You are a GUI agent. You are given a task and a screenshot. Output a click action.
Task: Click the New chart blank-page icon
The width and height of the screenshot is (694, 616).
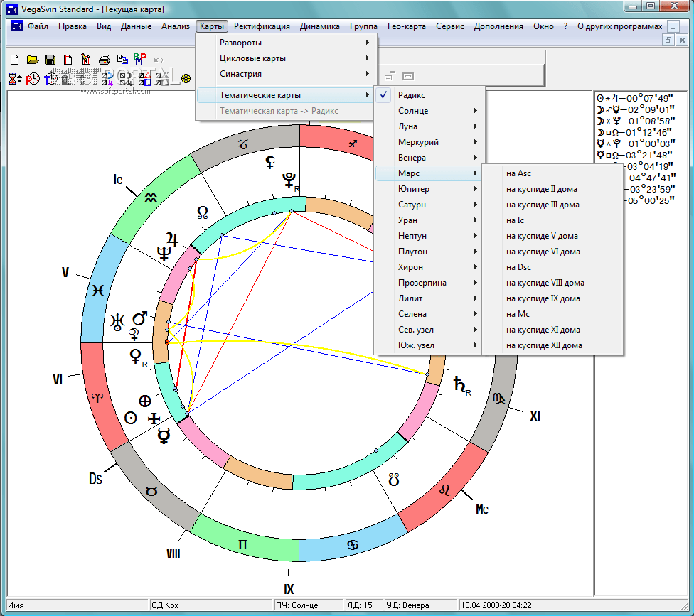coord(14,59)
